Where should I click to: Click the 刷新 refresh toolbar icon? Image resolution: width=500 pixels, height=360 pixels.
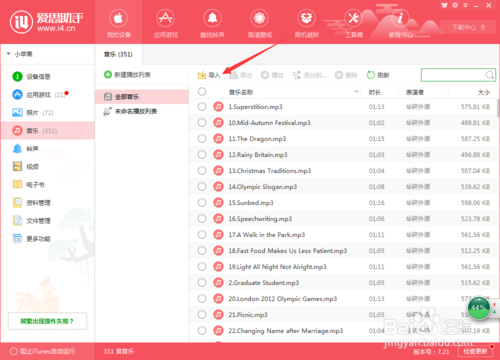tap(371, 75)
